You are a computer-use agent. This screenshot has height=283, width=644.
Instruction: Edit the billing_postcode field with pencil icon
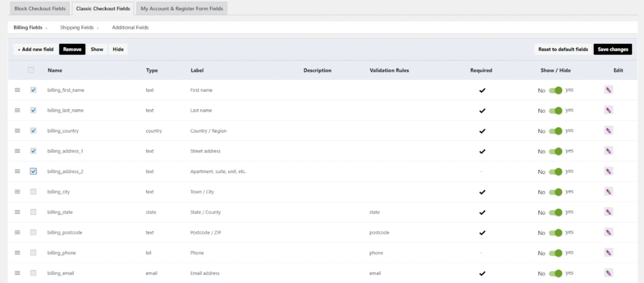point(608,232)
